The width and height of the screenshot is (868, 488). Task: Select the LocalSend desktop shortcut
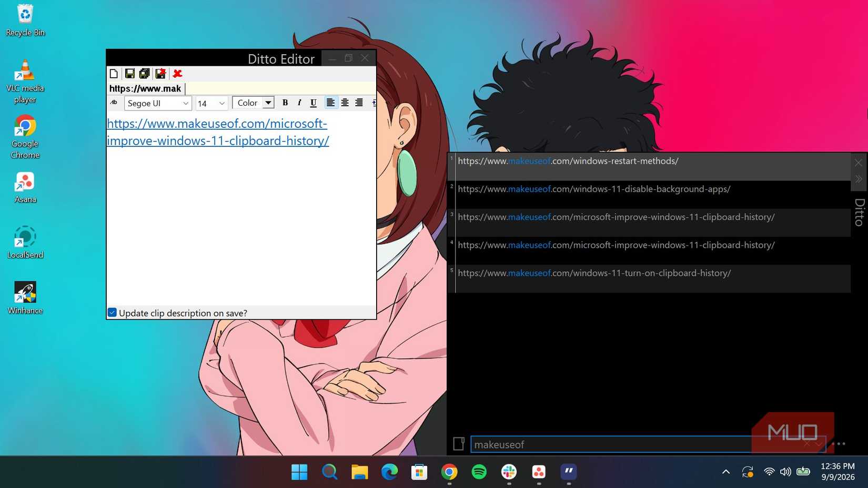[x=25, y=242]
